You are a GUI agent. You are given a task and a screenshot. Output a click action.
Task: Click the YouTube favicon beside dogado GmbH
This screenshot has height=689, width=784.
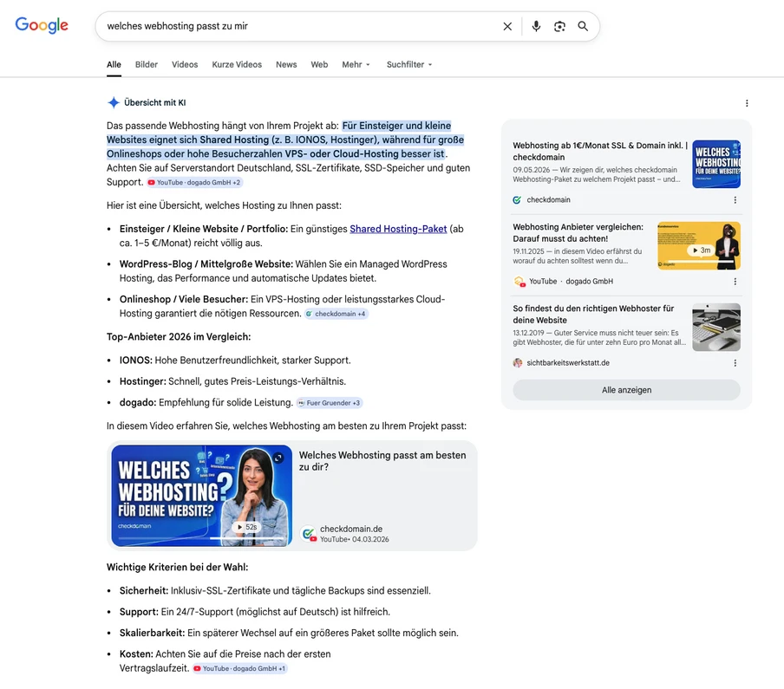519,282
